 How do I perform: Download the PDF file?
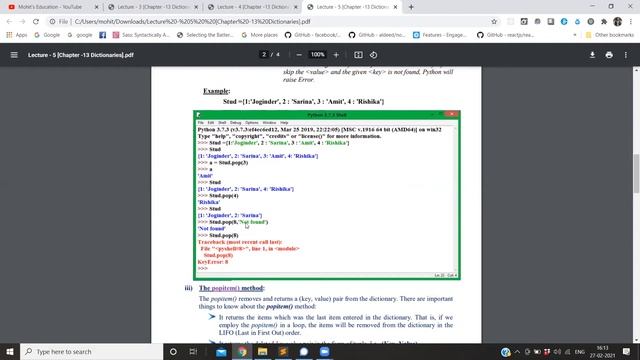pyautogui.click(x=592, y=55)
